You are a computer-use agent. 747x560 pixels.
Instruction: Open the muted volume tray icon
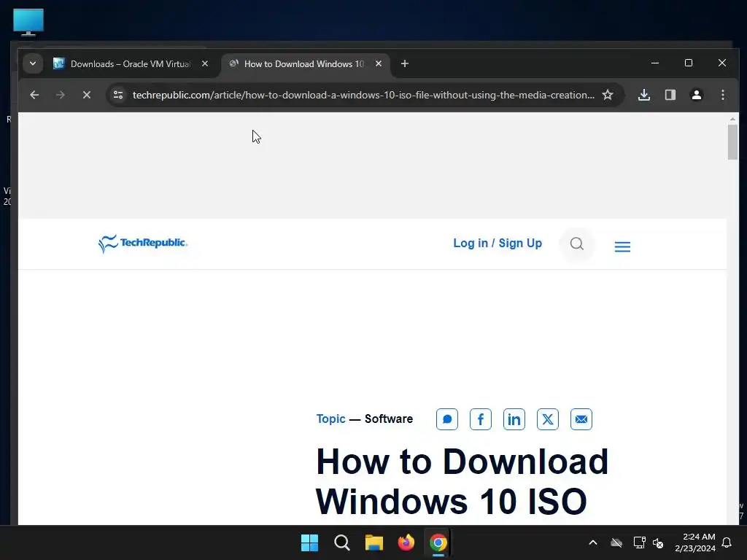click(x=658, y=542)
